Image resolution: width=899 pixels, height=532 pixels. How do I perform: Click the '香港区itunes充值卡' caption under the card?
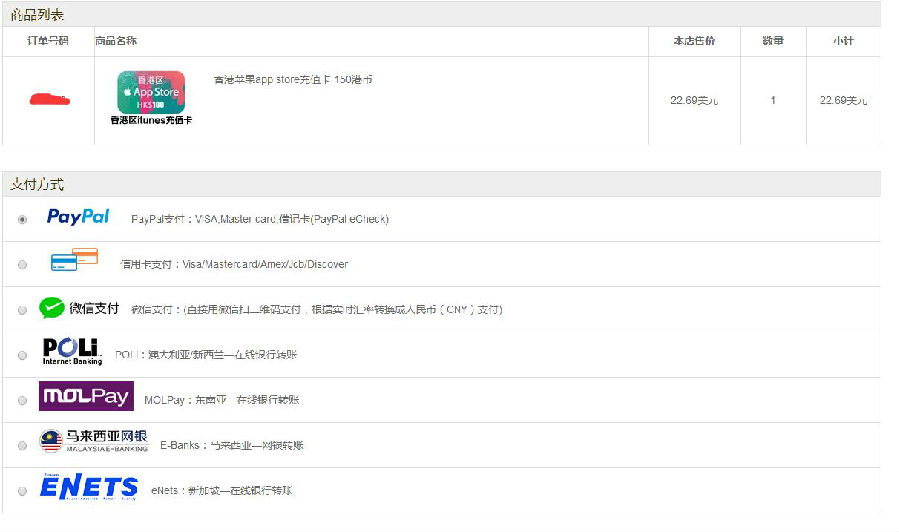(151, 120)
